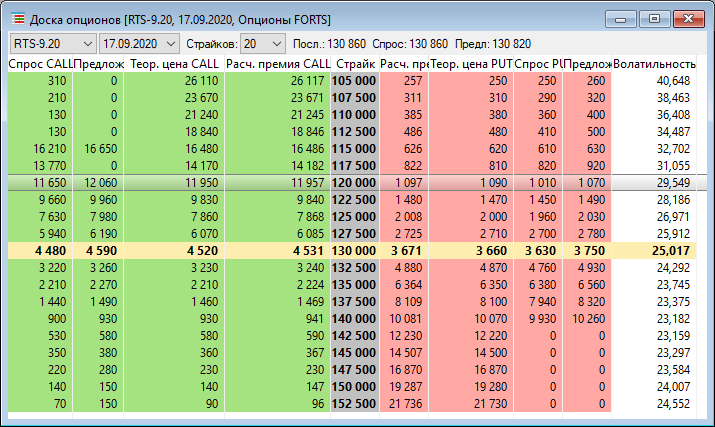Select strike cell 115 000

click(355, 149)
